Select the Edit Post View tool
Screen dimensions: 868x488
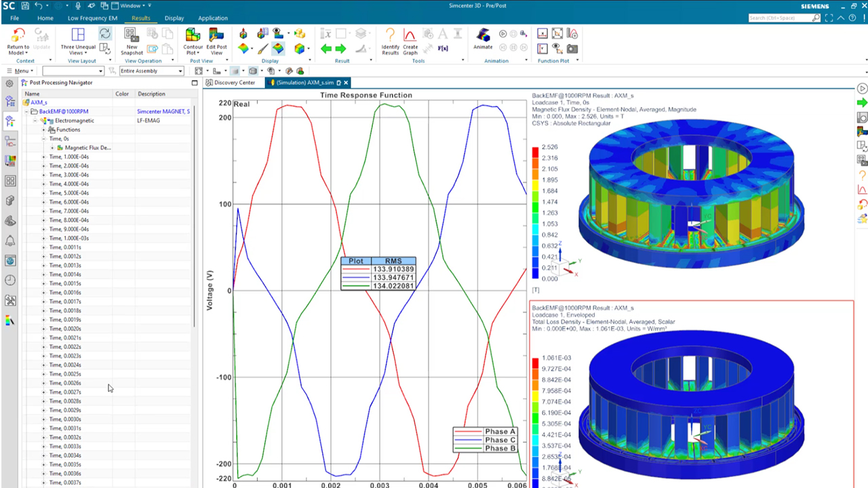point(216,42)
